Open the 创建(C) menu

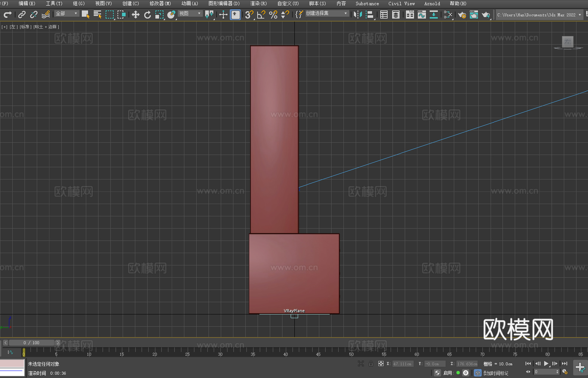[130, 3]
